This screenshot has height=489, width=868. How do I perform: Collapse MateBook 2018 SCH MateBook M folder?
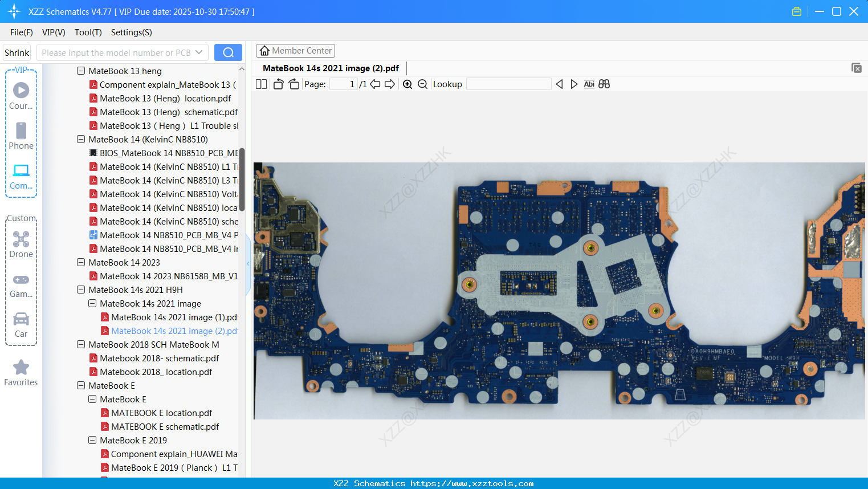[x=81, y=345]
